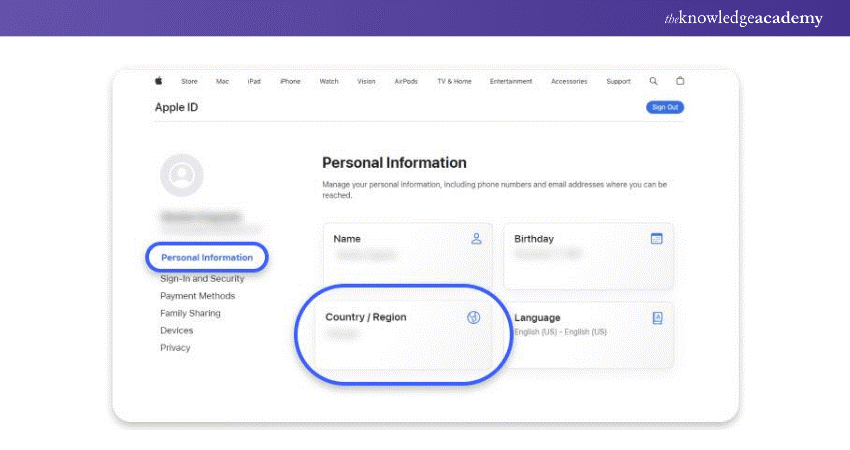Viewport: 850px width, 450px height.
Task: Open the Mac menu item
Action: (x=222, y=81)
